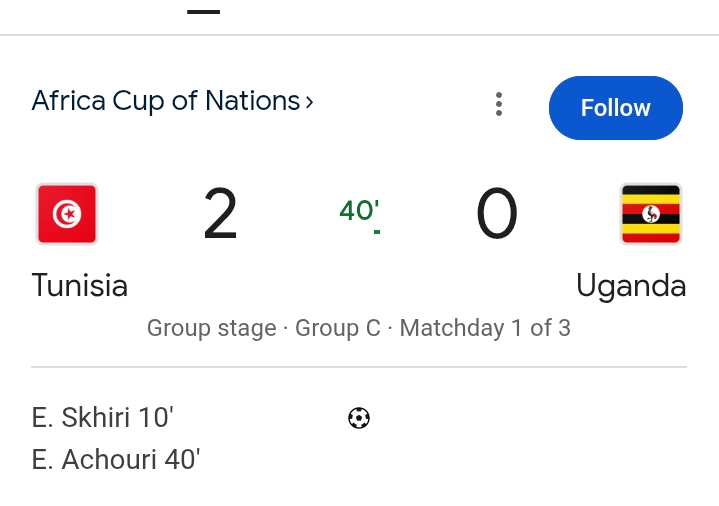This screenshot has height=506, width=719.
Task: Click the 40' live match minute
Action: pos(359,211)
